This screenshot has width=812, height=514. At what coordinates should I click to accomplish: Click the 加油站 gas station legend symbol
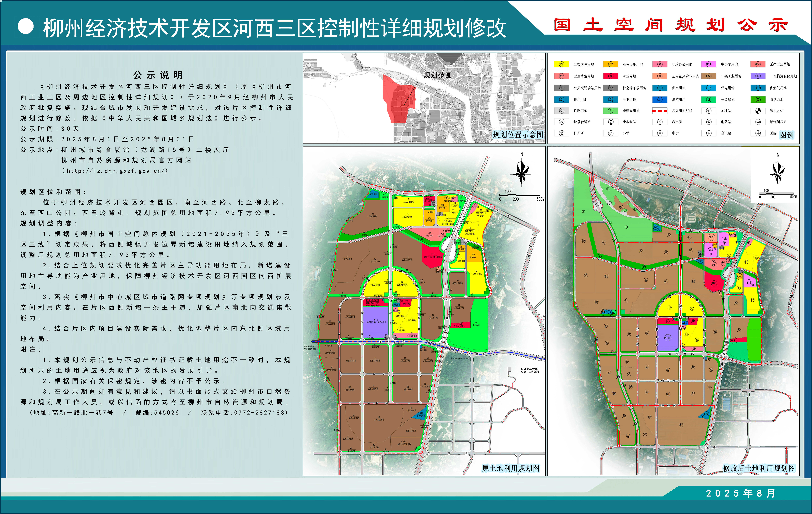click(x=709, y=111)
